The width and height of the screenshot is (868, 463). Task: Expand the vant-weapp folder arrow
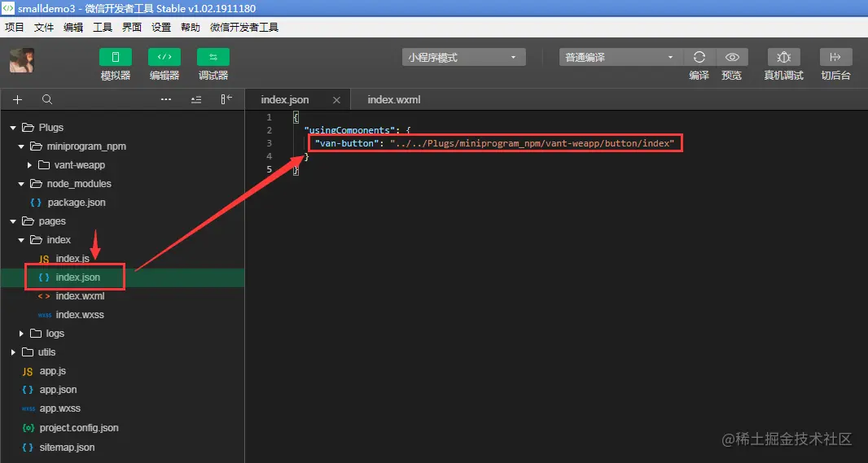click(29, 165)
